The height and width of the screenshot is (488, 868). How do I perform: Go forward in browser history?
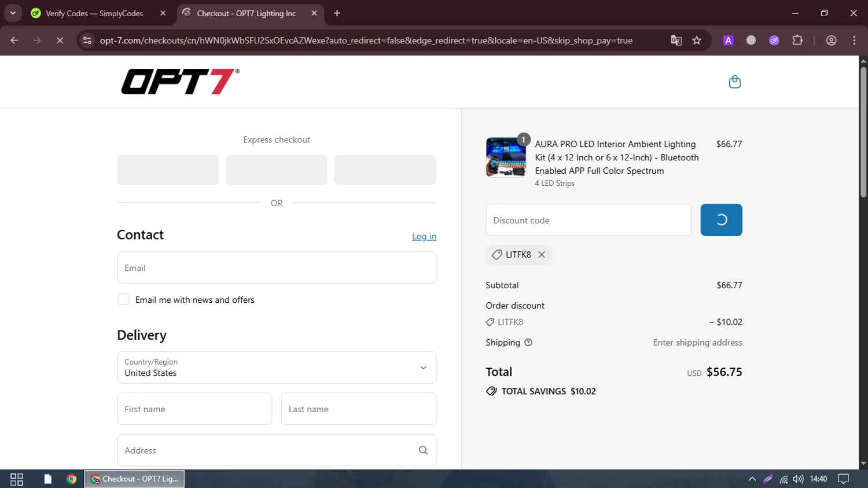tap(37, 41)
